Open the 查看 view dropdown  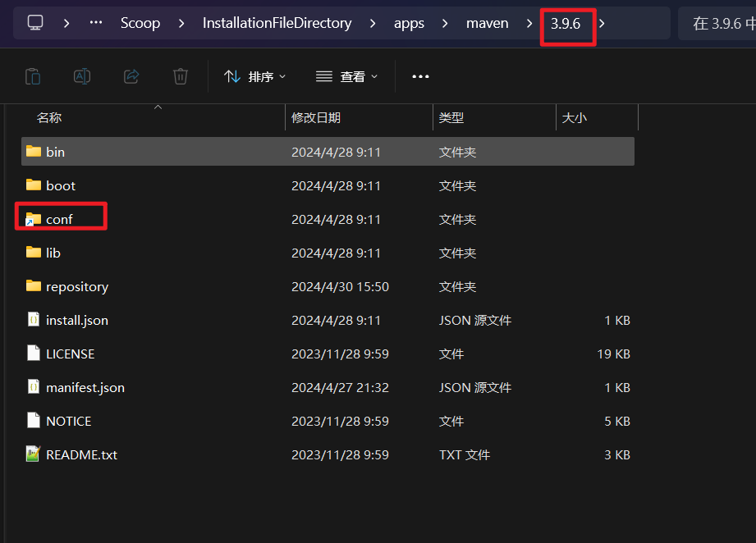click(x=346, y=76)
